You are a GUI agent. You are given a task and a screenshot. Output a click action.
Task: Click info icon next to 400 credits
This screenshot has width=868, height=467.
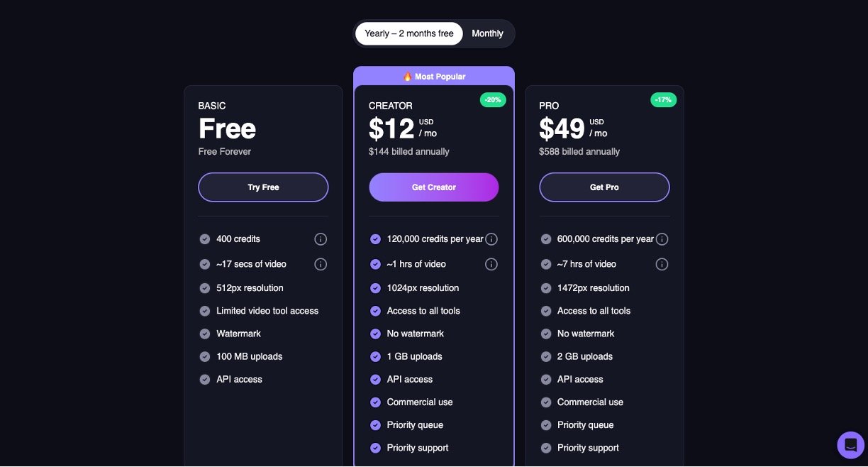point(321,239)
